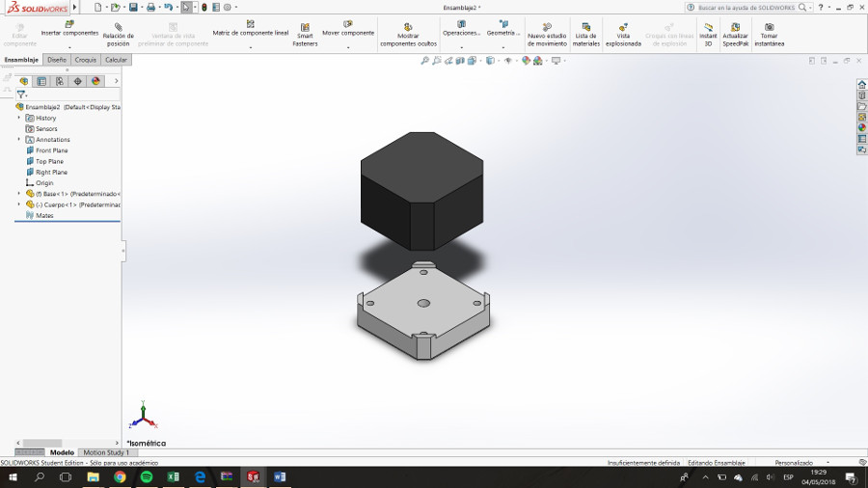Click the Rebuild traffic light icon
868x488 pixels.
point(204,7)
